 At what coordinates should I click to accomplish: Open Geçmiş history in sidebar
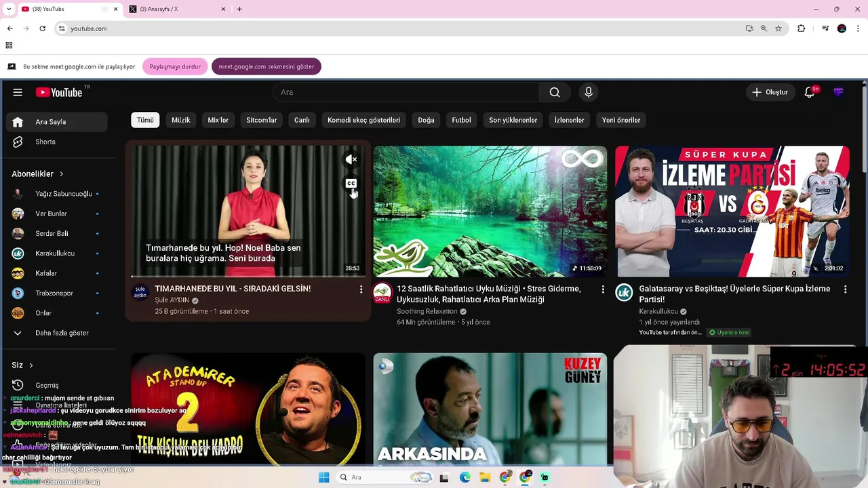tap(57, 385)
